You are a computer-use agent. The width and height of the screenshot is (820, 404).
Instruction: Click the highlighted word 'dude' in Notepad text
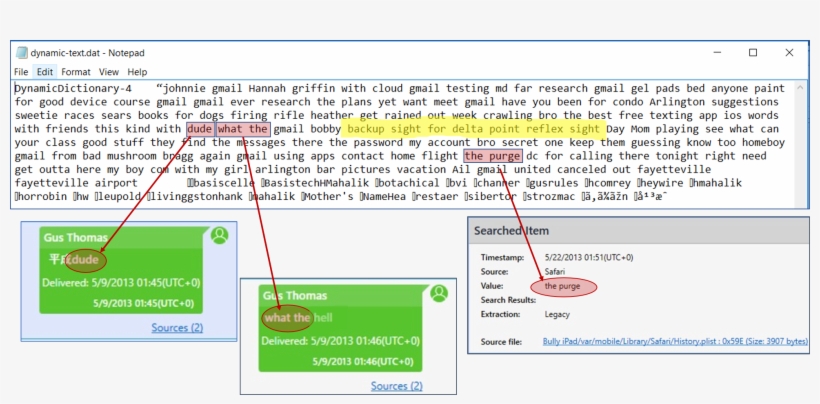tap(200, 129)
